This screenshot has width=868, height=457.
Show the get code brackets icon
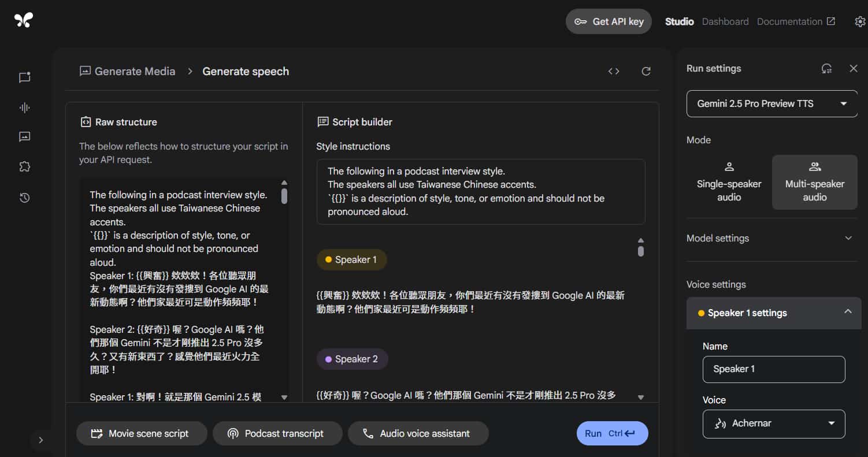pos(614,71)
